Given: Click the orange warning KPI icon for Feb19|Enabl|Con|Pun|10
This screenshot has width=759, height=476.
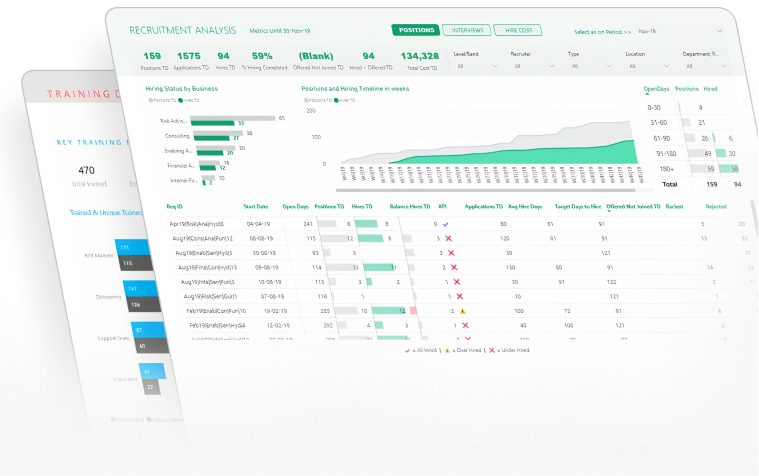Looking at the screenshot, I should (463, 312).
